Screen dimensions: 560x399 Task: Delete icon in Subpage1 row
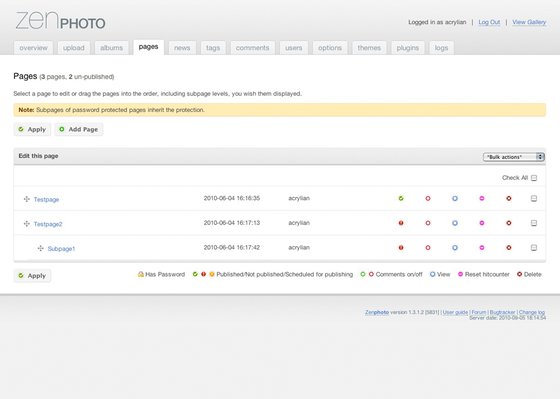(509, 248)
